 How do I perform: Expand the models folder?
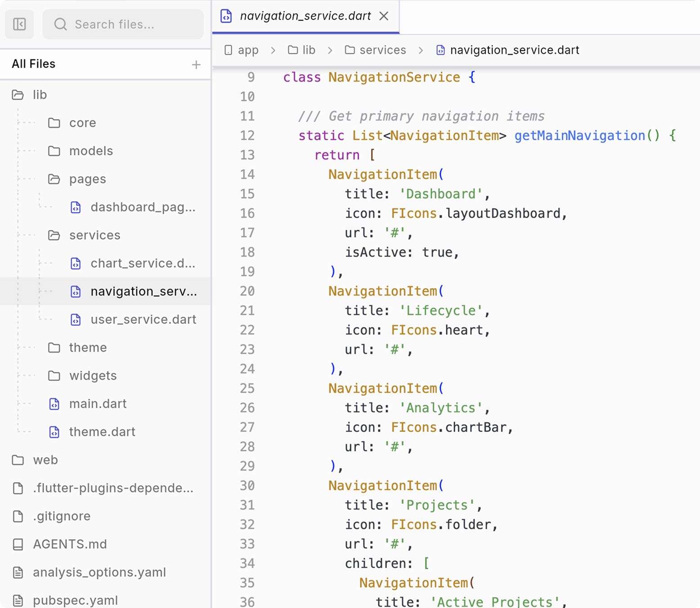pos(105,151)
